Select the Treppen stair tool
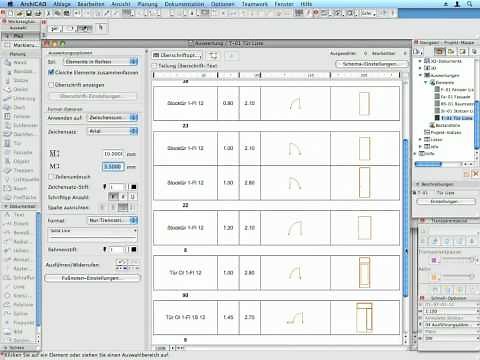The height and width of the screenshot is (360, 480). [x=20, y=170]
